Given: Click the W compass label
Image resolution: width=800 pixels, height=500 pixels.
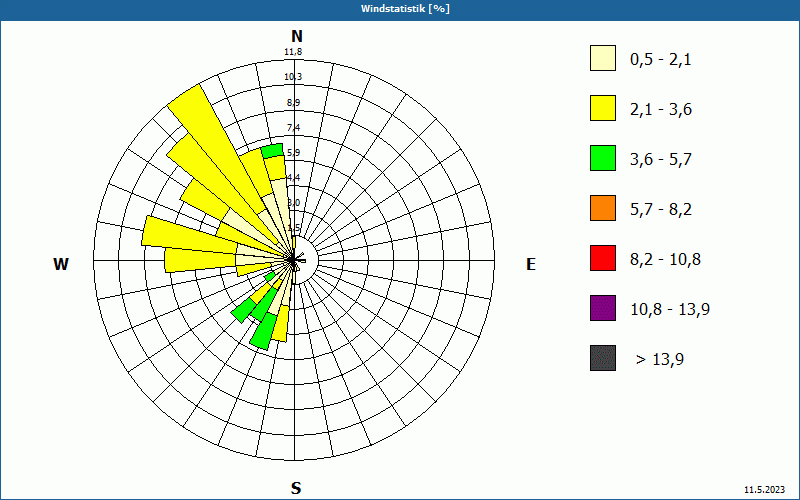Looking at the screenshot, I should (x=61, y=264).
